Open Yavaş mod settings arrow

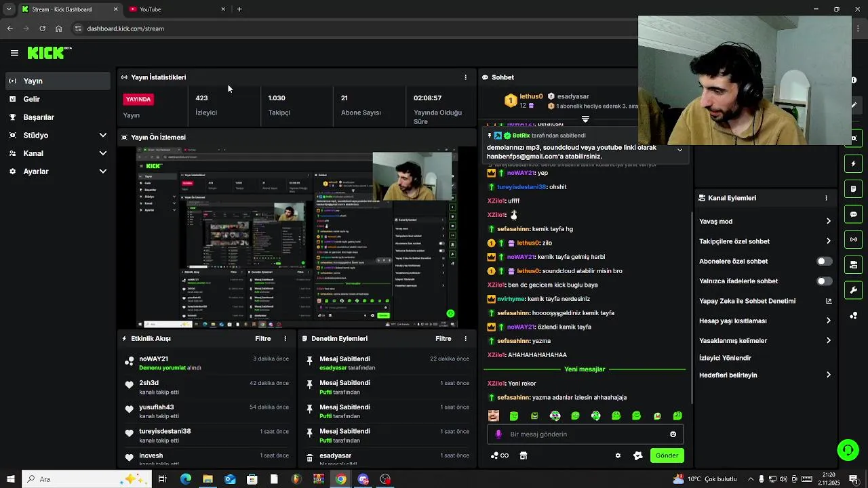828,221
